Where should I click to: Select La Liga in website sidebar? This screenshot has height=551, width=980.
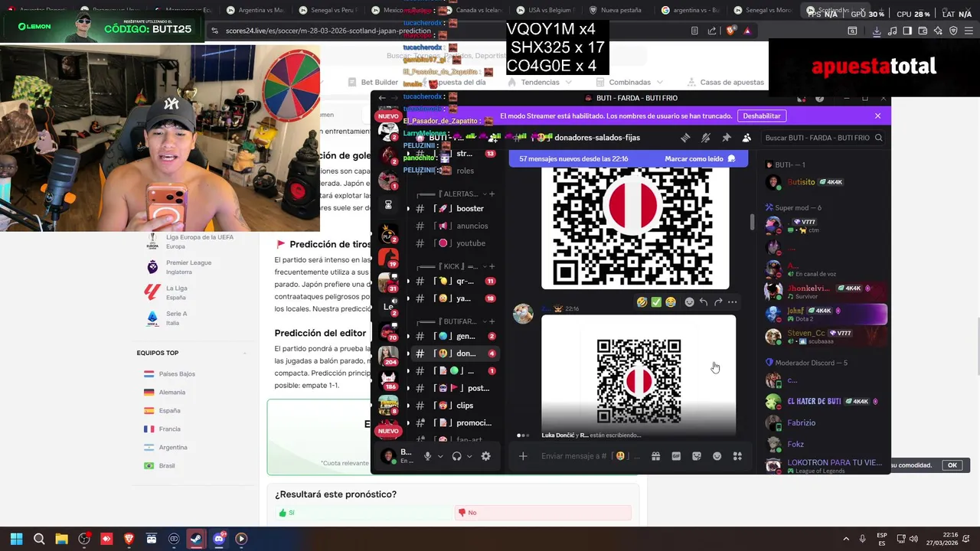point(176,292)
